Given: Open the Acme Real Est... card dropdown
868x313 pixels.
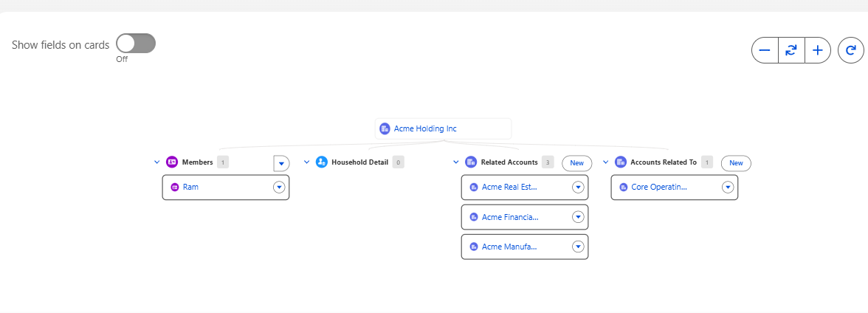Looking at the screenshot, I should pyautogui.click(x=578, y=188).
